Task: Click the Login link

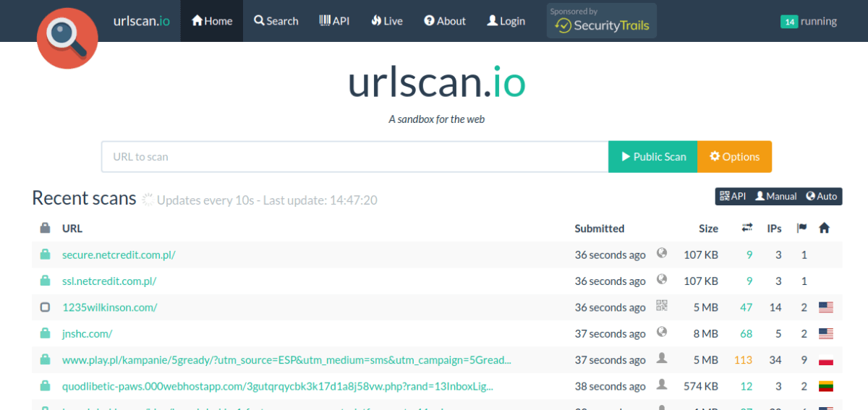Action: point(506,21)
